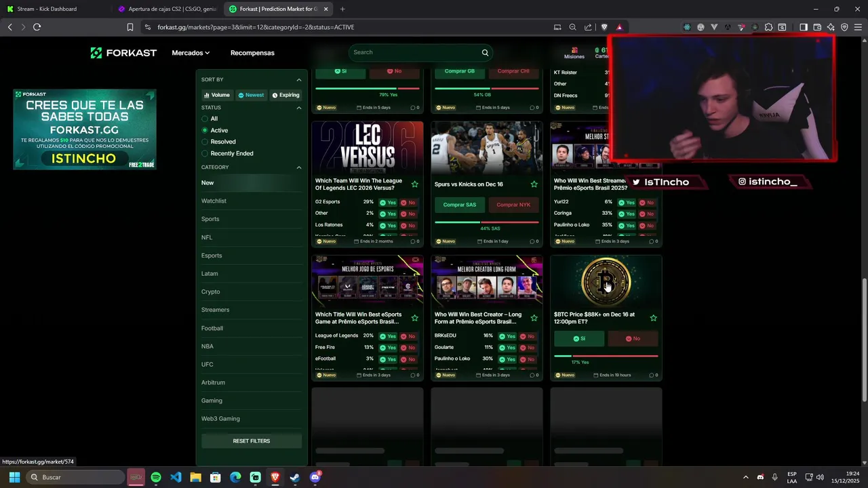Open the Leo AI sparkle icon
Image resolution: width=868 pixels, height=488 pixels.
click(x=831, y=27)
